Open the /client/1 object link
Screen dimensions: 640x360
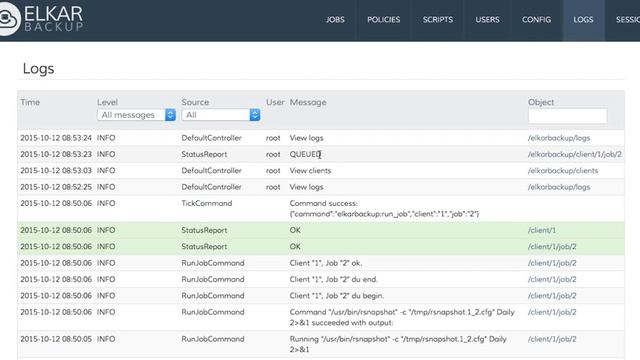542,230
